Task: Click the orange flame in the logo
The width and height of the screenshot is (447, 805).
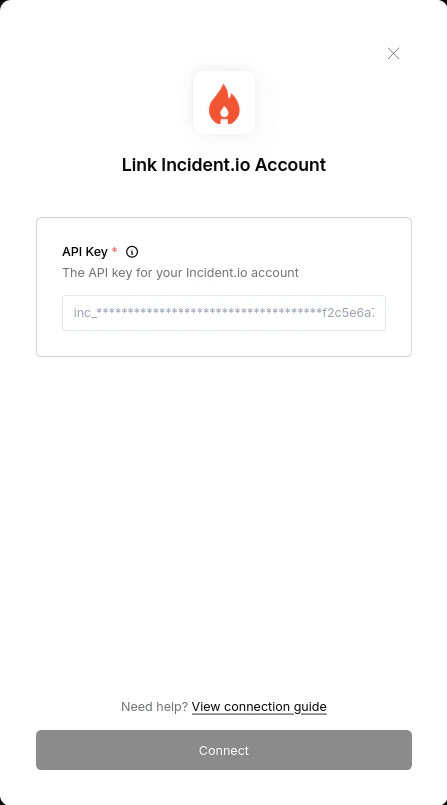Action: click(224, 104)
